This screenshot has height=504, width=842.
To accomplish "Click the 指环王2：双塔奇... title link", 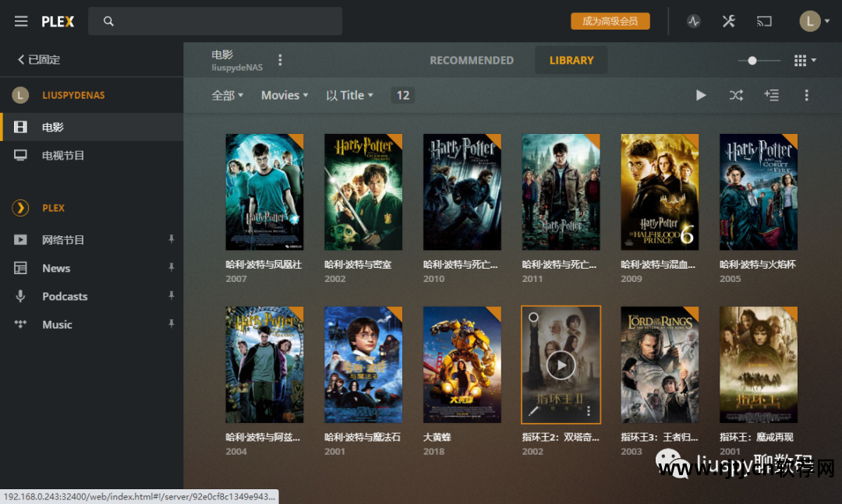I will point(561,438).
